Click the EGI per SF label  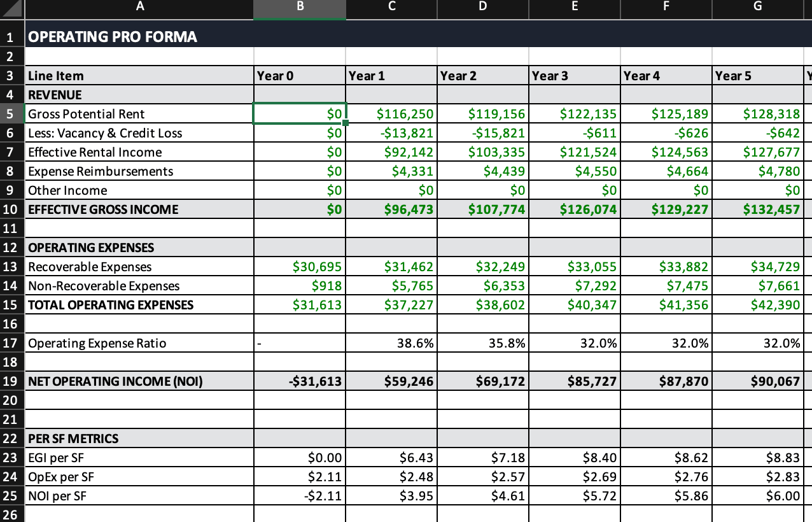[x=55, y=458]
